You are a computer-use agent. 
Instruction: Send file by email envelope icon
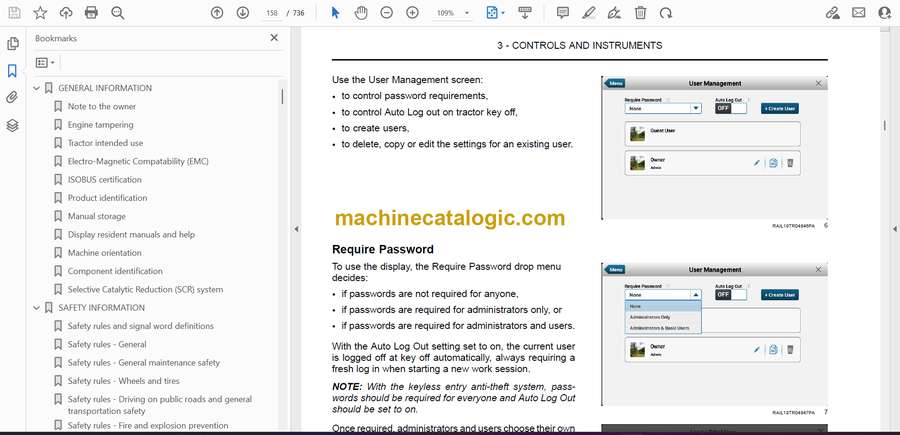click(859, 13)
